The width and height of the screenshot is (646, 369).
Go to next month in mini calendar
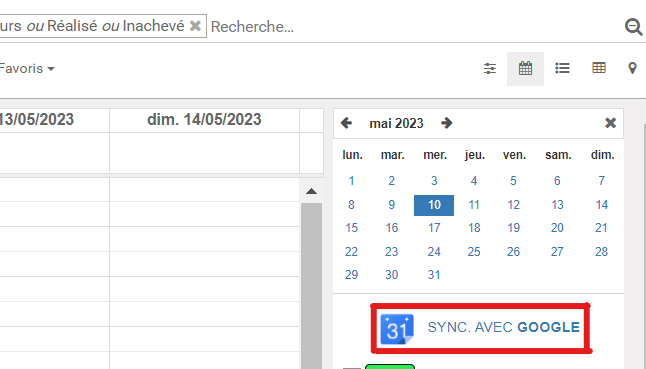[x=447, y=123]
